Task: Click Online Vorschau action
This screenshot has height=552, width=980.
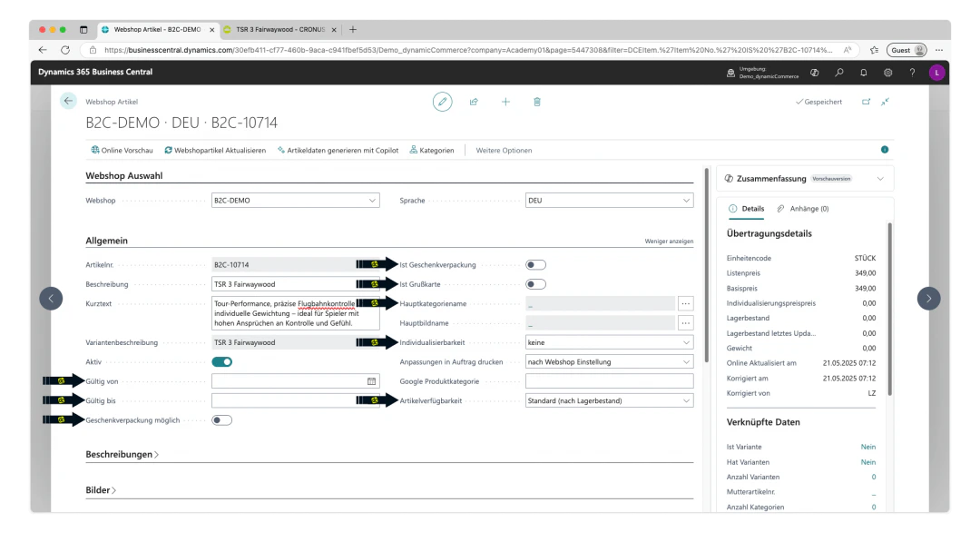Action: coord(122,150)
